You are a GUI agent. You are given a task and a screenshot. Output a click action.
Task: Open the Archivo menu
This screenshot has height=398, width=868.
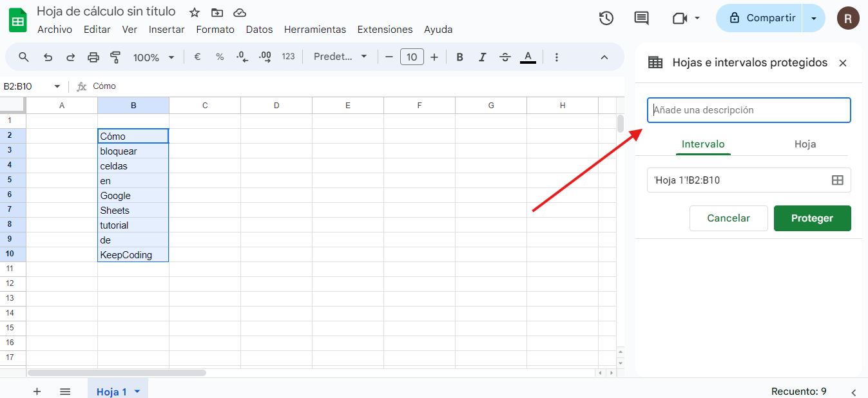pyautogui.click(x=55, y=30)
